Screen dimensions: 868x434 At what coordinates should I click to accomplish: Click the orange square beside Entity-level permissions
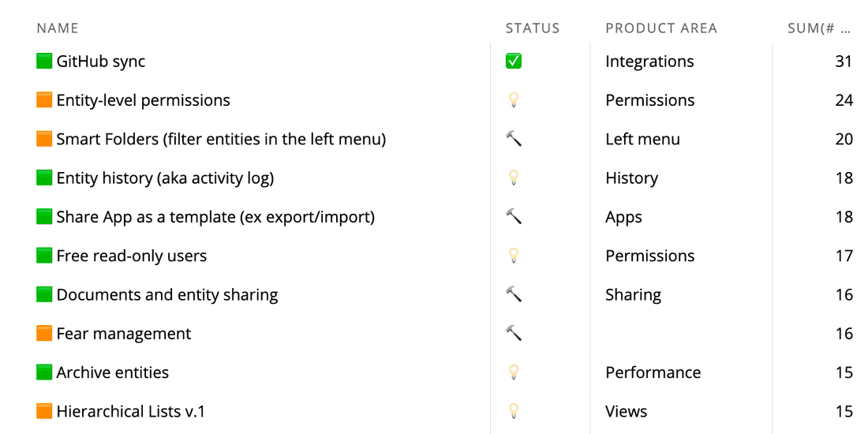[45, 100]
